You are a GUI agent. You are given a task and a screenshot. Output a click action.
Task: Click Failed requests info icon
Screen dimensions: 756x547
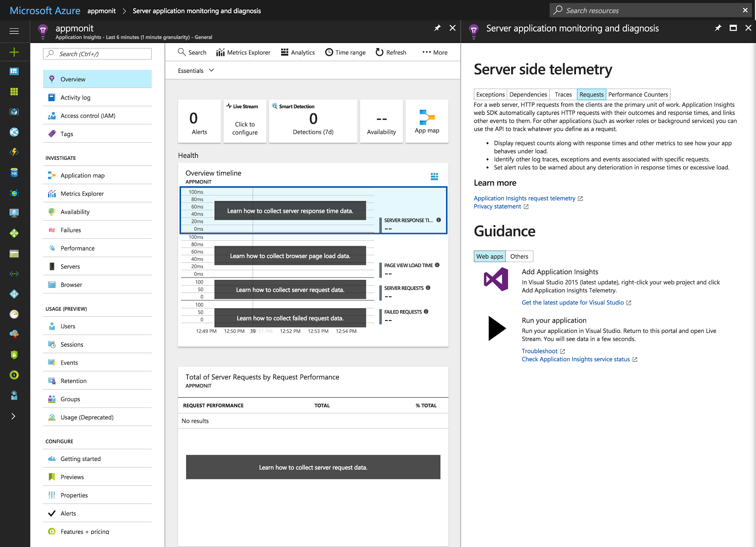[426, 312]
